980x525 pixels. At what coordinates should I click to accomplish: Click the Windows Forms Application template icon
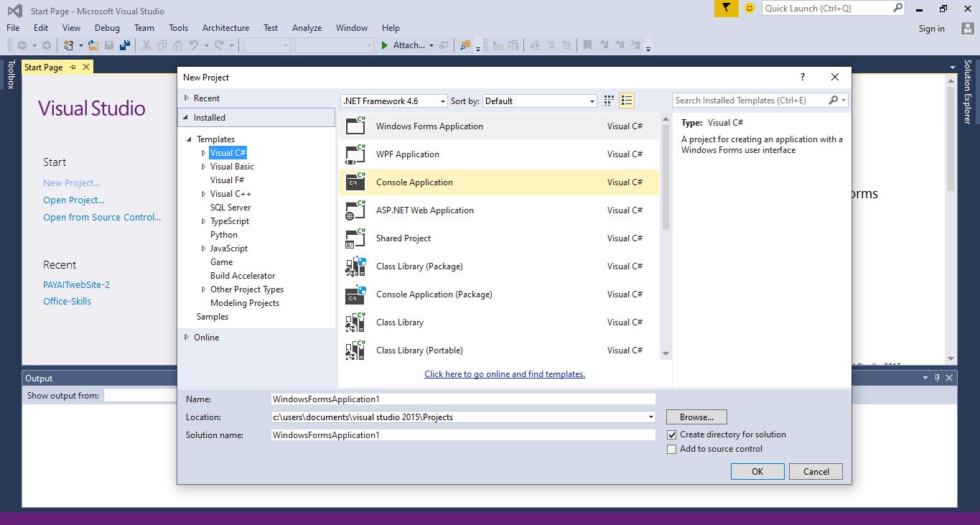356,126
